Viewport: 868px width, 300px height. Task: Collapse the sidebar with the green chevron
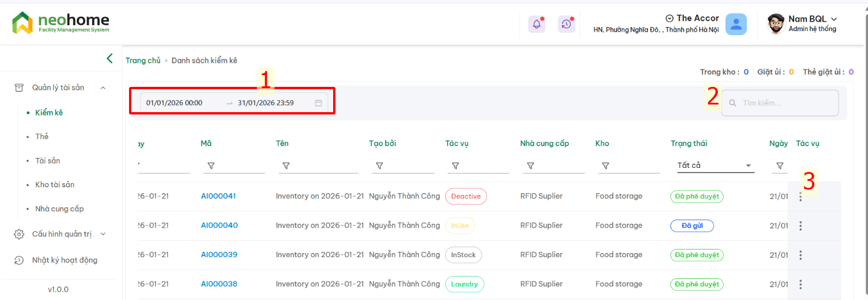pyautogui.click(x=110, y=58)
